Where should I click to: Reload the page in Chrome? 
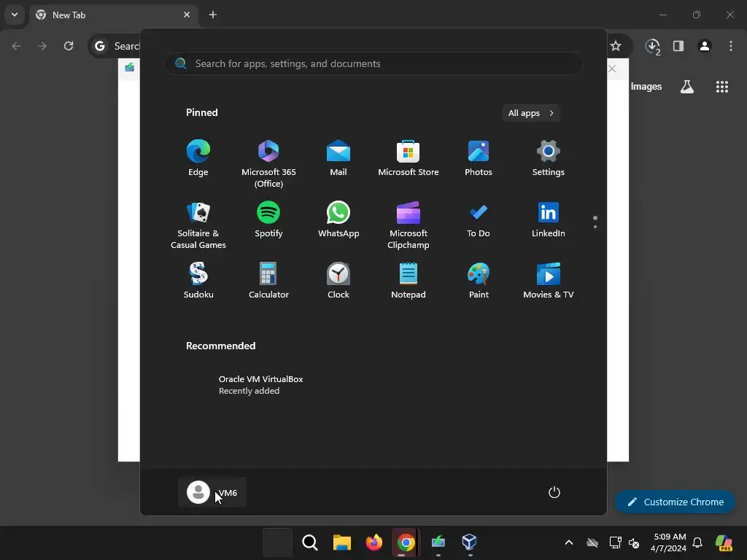click(69, 46)
